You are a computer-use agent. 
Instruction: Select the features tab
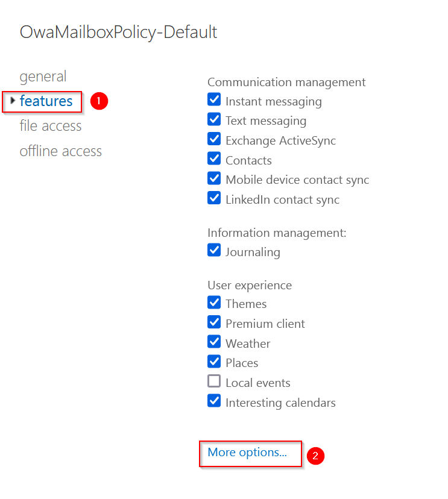click(46, 101)
